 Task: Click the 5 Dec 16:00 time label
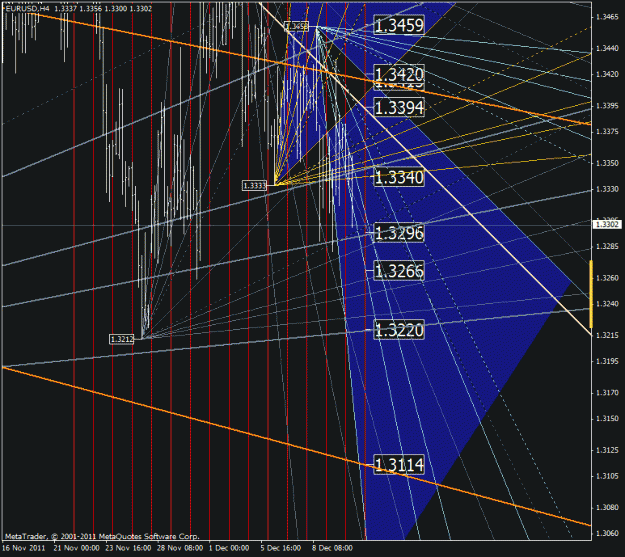pyautogui.click(x=281, y=548)
